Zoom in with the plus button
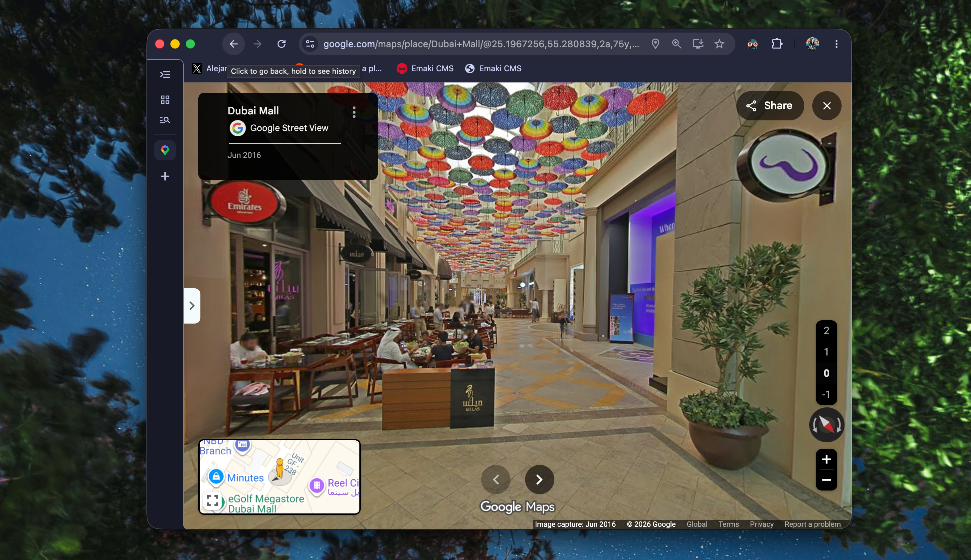The width and height of the screenshot is (971, 560). 826,459
